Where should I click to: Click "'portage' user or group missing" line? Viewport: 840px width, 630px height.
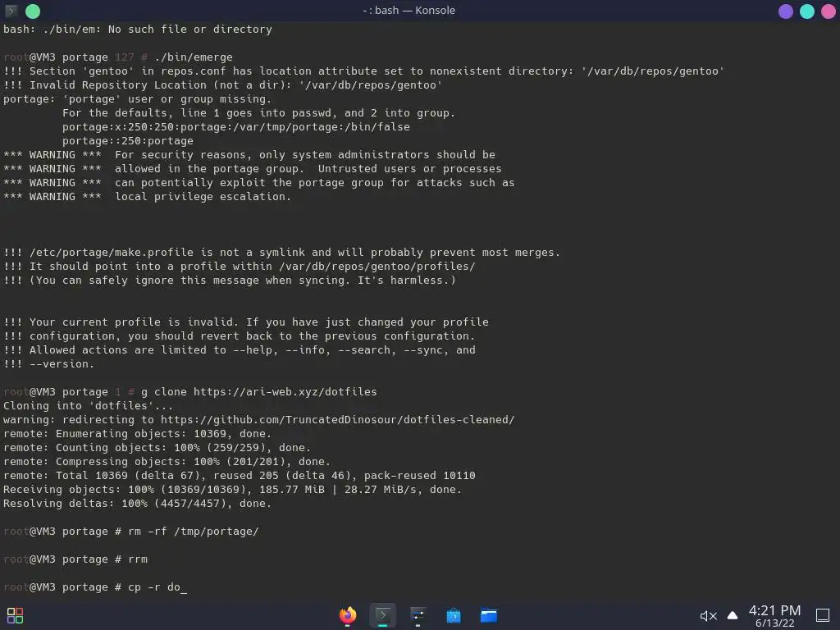coord(138,98)
